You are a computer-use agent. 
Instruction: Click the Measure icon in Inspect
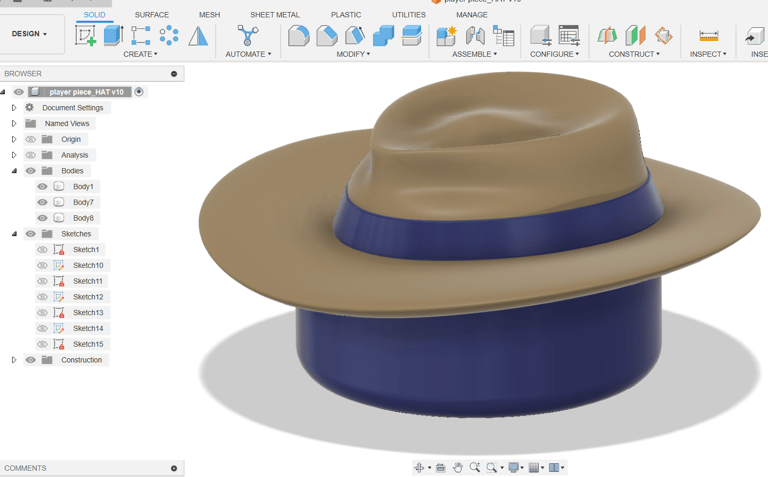point(708,36)
